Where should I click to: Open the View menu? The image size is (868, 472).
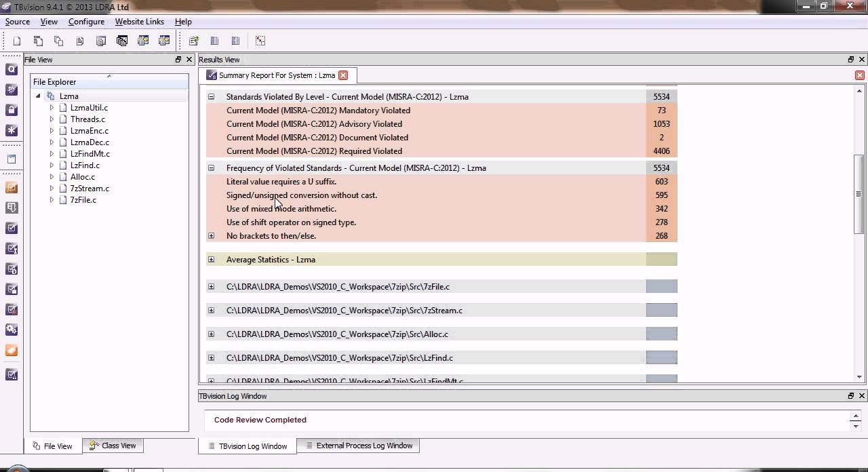[x=49, y=22]
